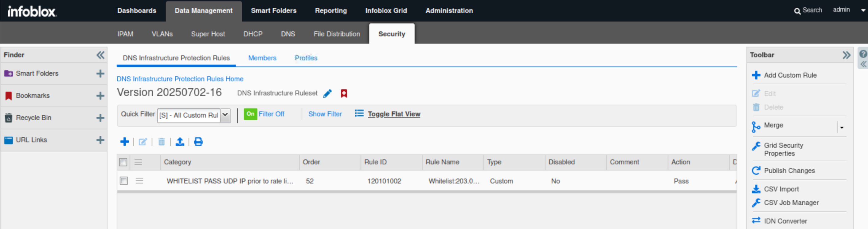Click the print icon above table

198,142
